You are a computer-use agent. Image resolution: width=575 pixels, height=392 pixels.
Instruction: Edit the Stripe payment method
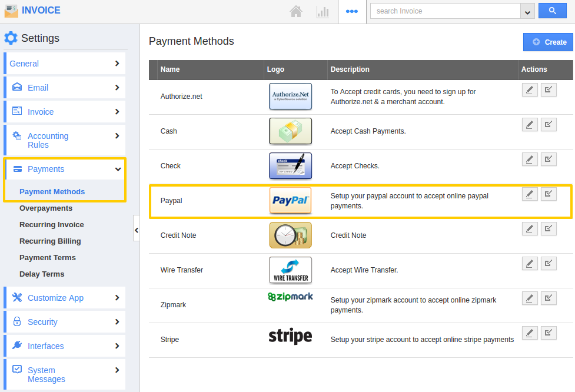(x=530, y=333)
